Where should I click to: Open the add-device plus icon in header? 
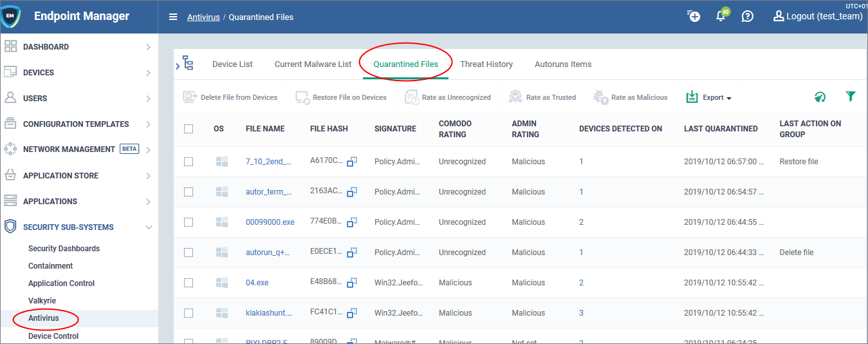694,17
